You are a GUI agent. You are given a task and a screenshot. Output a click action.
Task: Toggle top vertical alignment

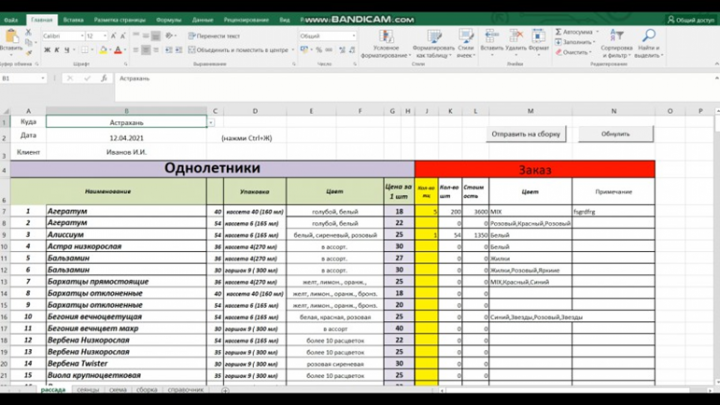click(136, 36)
